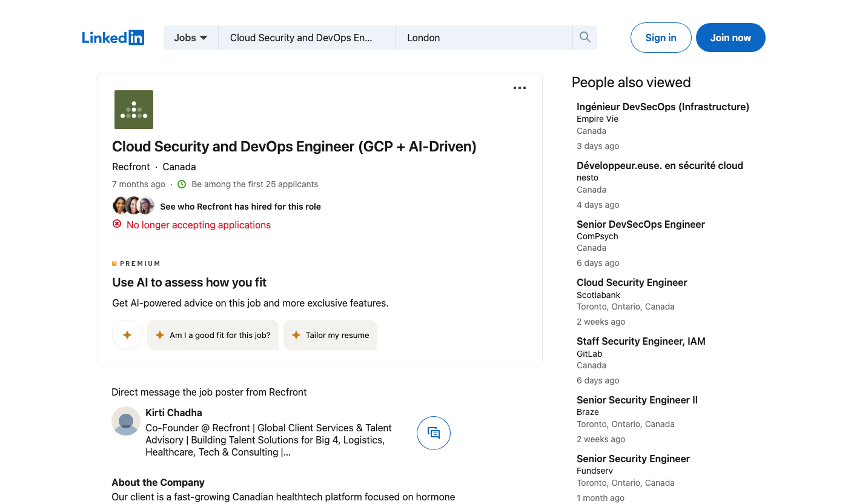The width and height of the screenshot is (848, 504).
Task: Message the job poster via chat icon
Action: point(434,433)
